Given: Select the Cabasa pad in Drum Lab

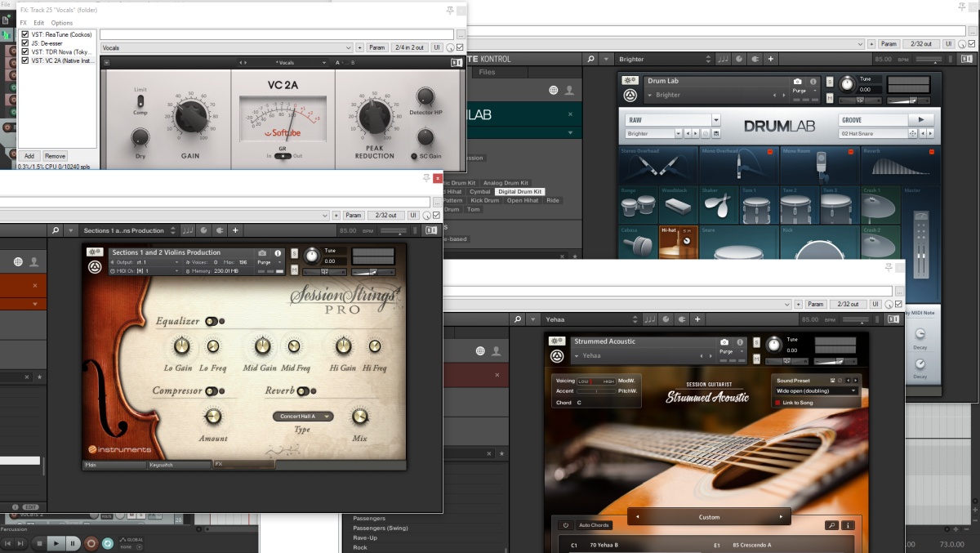Looking at the screenshot, I should 639,243.
